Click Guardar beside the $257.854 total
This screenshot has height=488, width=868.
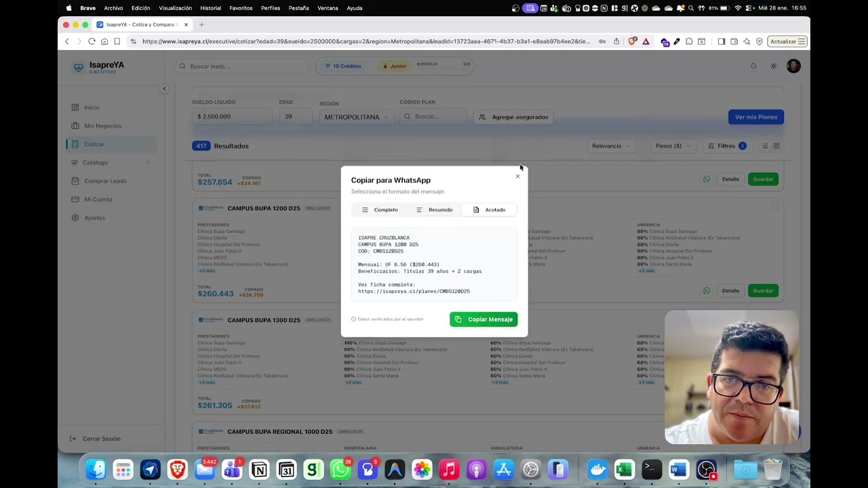click(763, 179)
